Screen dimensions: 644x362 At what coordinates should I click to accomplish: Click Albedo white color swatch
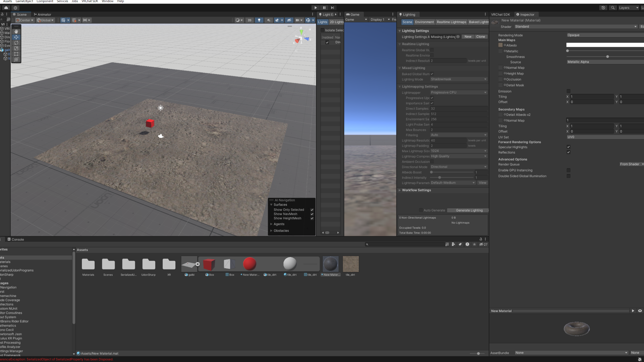point(605,45)
